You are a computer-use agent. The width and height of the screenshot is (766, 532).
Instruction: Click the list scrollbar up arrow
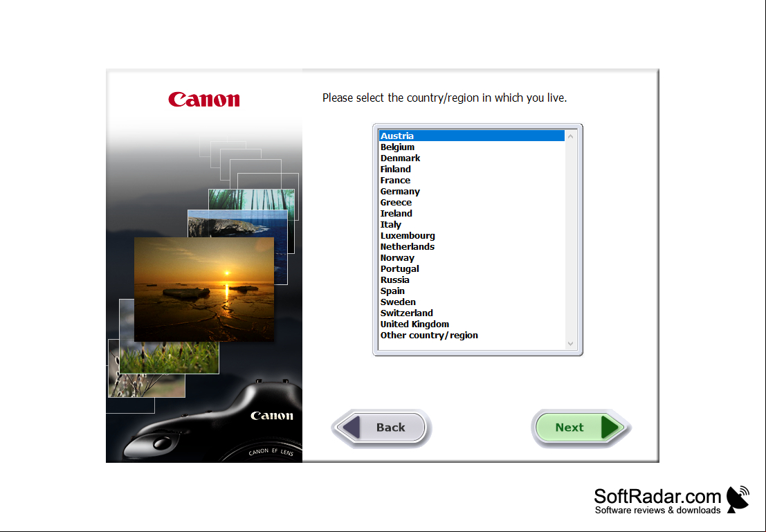pyautogui.click(x=570, y=136)
